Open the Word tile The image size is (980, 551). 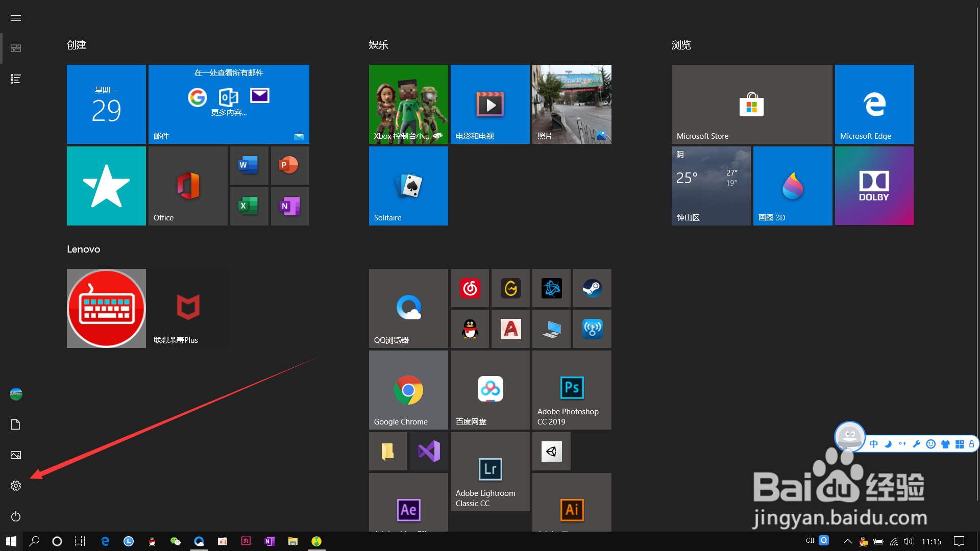coord(249,165)
